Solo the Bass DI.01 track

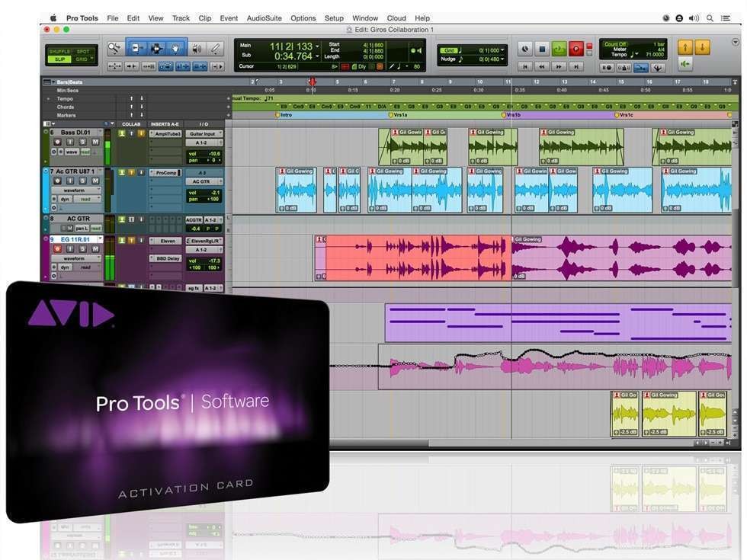(83, 142)
